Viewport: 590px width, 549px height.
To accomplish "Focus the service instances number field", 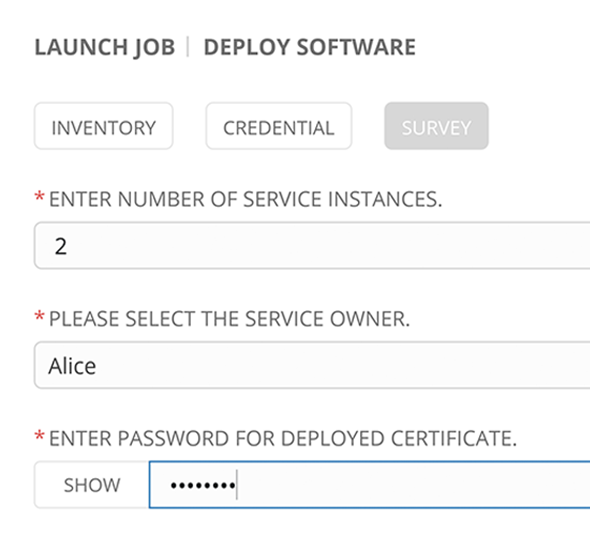I will 312,246.
